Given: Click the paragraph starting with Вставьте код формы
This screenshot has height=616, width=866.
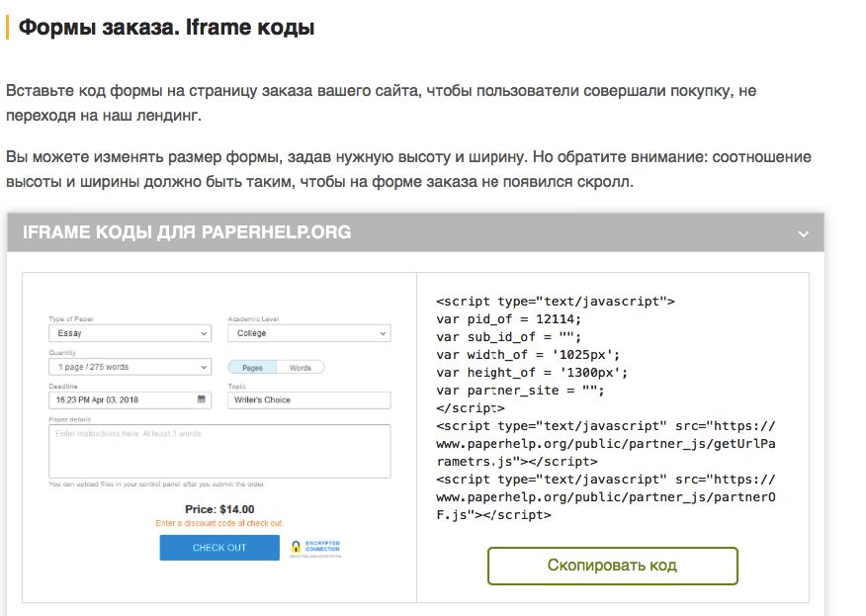Looking at the screenshot, I should [381, 103].
